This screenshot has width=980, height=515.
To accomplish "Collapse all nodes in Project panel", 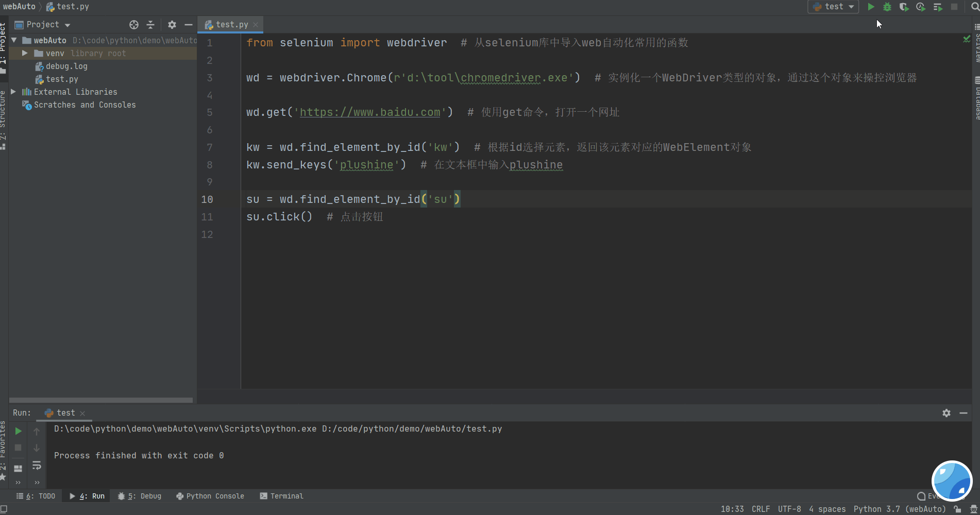I will pyautogui.click(x=150, y=24).
